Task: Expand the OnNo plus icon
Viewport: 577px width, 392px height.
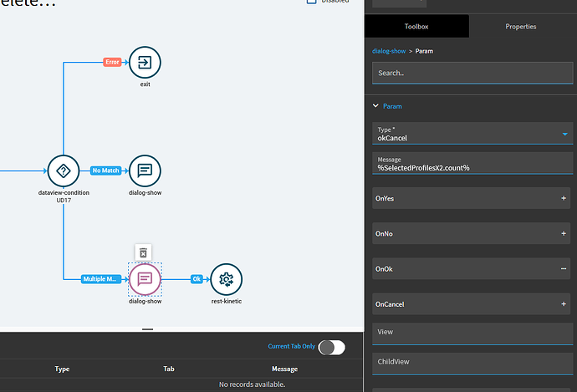Action: point(564,233)
